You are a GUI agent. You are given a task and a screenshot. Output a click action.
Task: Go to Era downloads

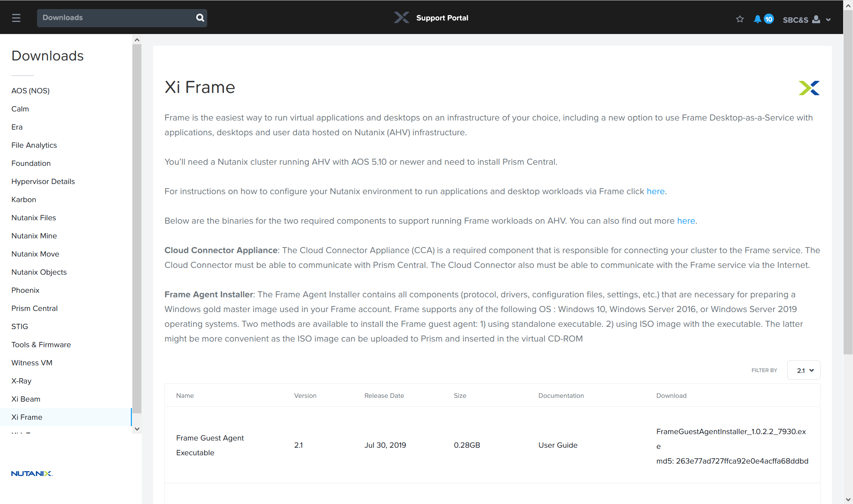(x=17, y=127)
